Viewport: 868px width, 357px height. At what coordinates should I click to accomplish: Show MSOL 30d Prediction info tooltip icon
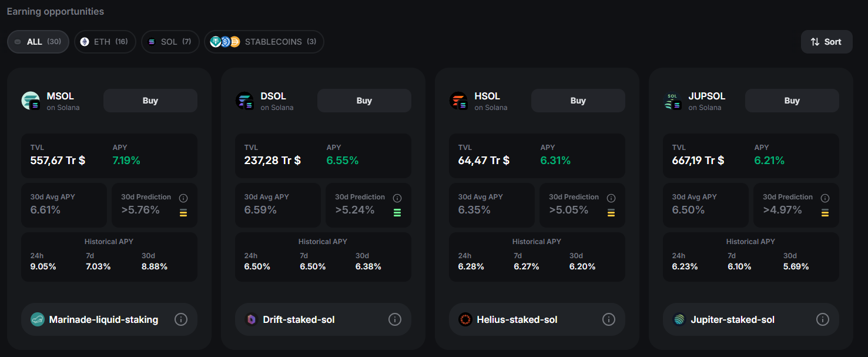click(x=183, y=198)
